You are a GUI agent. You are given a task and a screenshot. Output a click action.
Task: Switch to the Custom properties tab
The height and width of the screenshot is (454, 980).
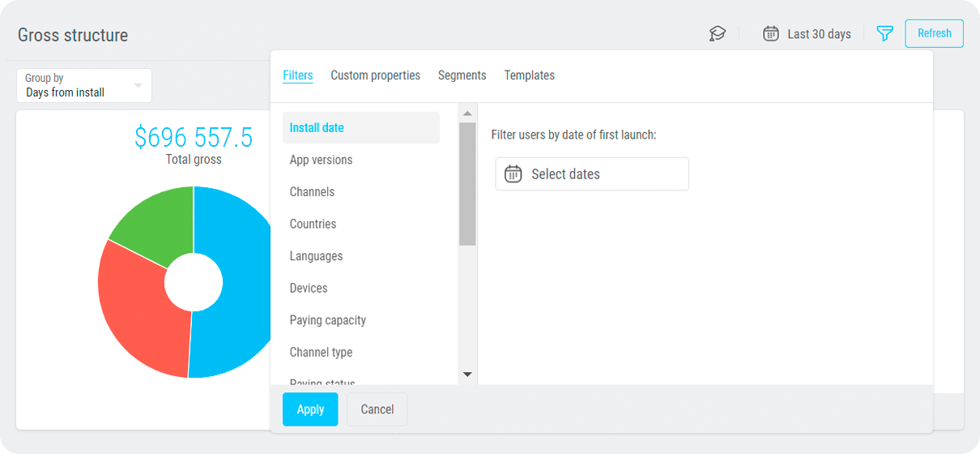coord(375,75)
